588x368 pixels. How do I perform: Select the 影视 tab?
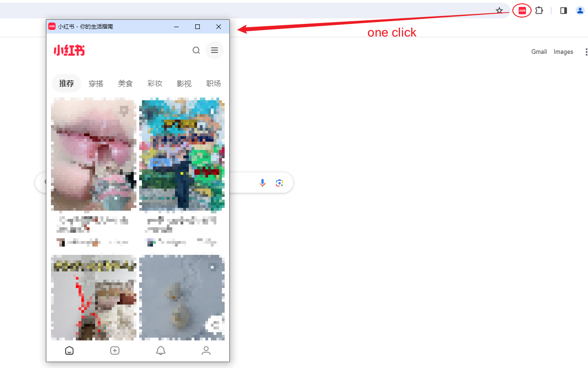(184, 84)
